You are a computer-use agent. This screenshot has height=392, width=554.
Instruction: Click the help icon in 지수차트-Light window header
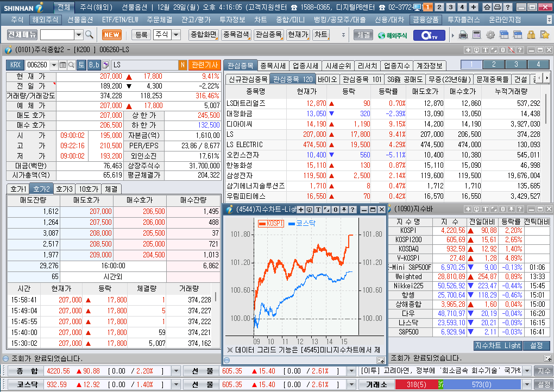coord(352,210)
